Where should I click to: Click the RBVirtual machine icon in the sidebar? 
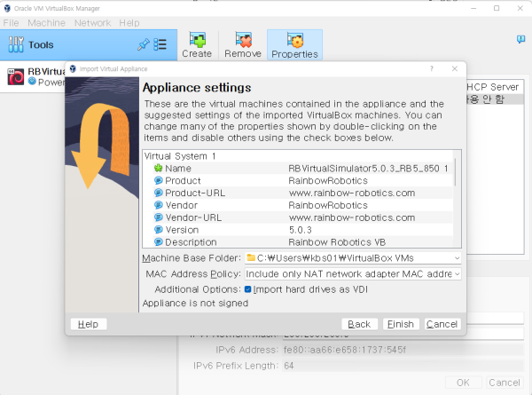pyautogui.click(x=16, y=76)
